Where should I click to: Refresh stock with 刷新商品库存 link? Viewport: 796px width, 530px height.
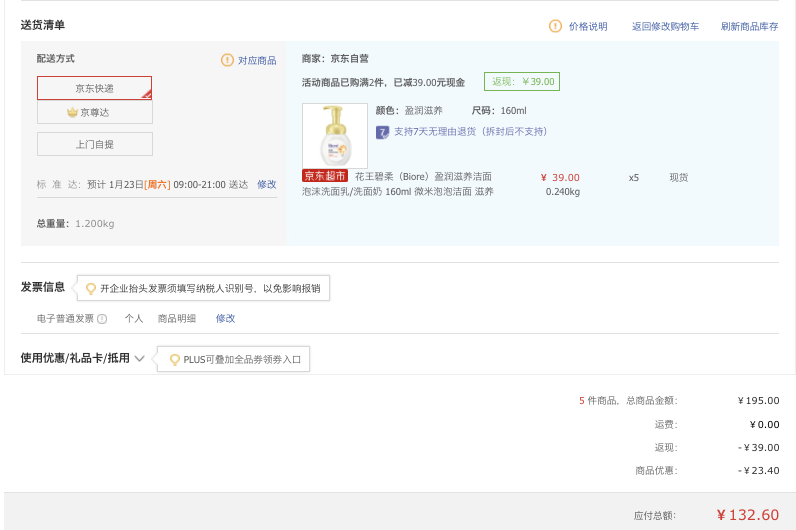click(749, 26)
